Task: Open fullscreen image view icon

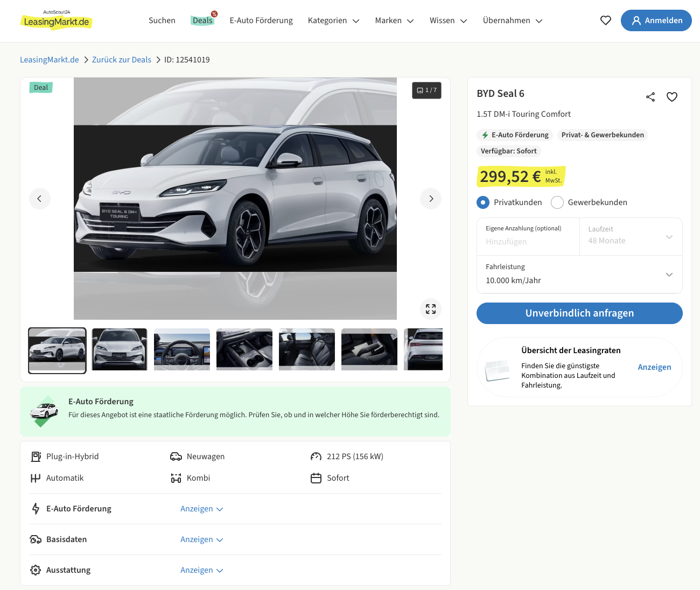Action: (431, 309)
